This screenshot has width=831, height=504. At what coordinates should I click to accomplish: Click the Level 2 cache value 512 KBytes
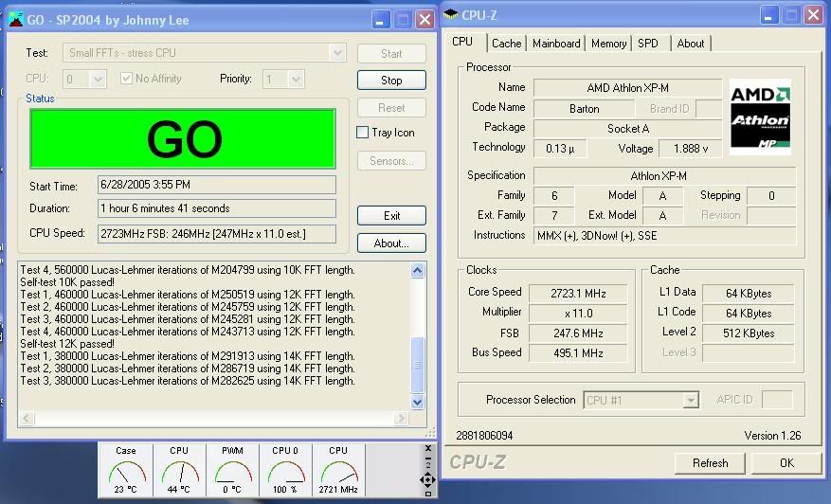pos(749,333)
